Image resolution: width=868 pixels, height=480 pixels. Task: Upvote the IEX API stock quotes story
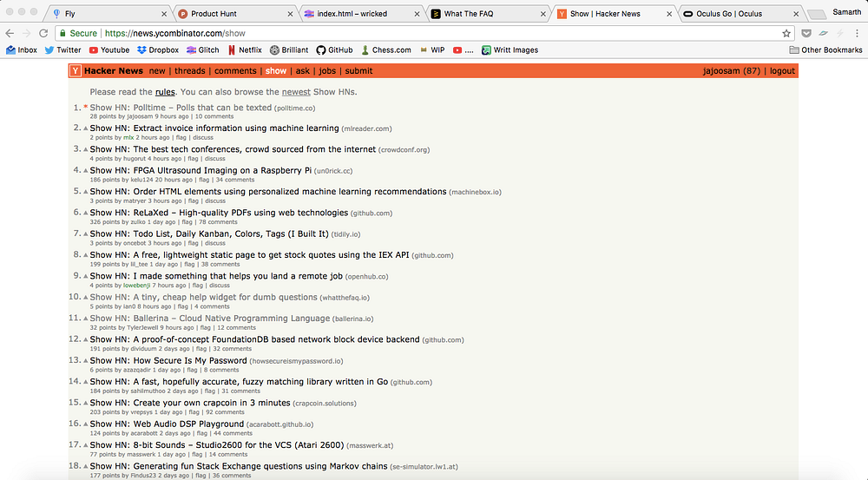pyautogui.click(x=86, y=255)
